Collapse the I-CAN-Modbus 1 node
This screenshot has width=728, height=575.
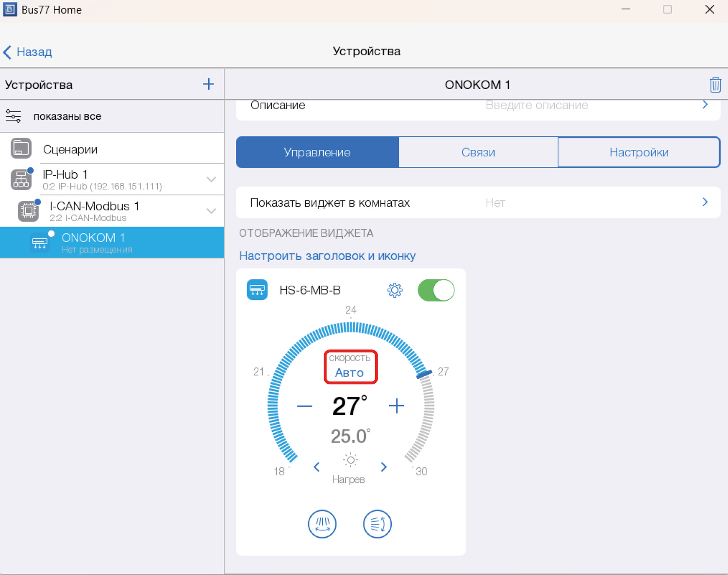click(x=211, y=211)
